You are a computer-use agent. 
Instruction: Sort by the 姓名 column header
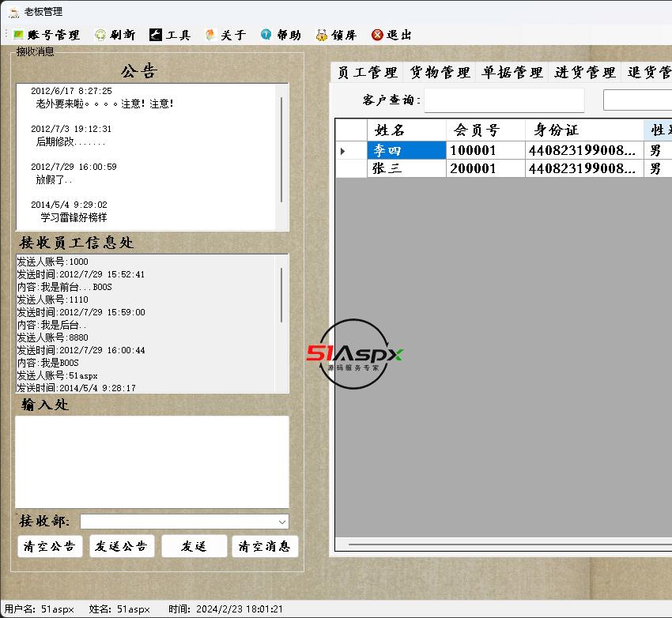[x=406, y=130]
